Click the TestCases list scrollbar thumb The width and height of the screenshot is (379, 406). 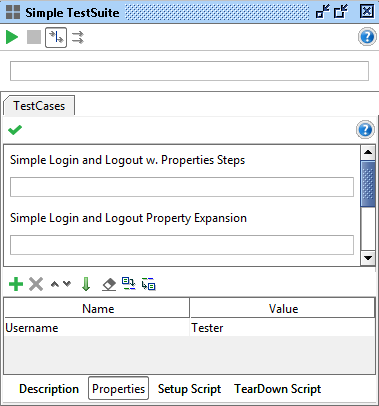(x=368, y=184)
